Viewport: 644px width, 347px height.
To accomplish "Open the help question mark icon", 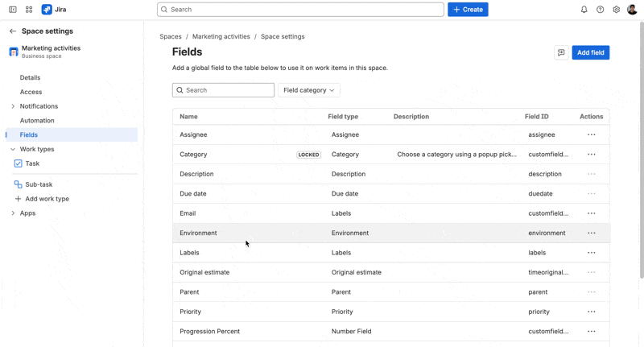I will tap(600, 10).
